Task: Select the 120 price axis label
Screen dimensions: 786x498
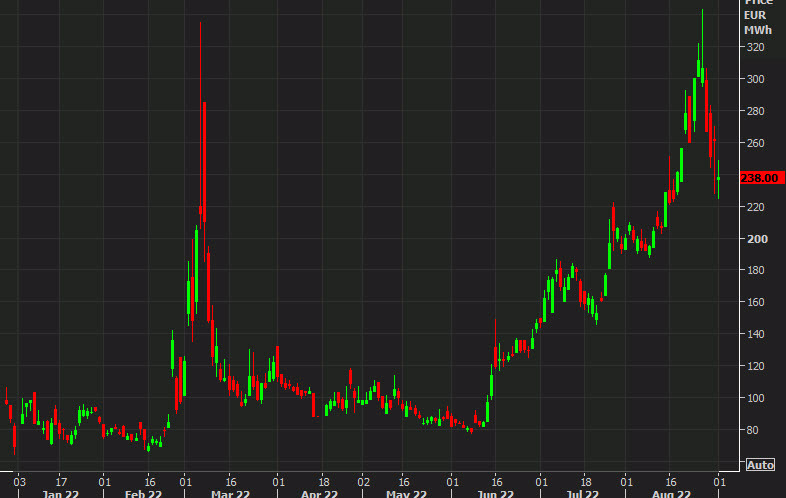Action: (x=755, y=366)
